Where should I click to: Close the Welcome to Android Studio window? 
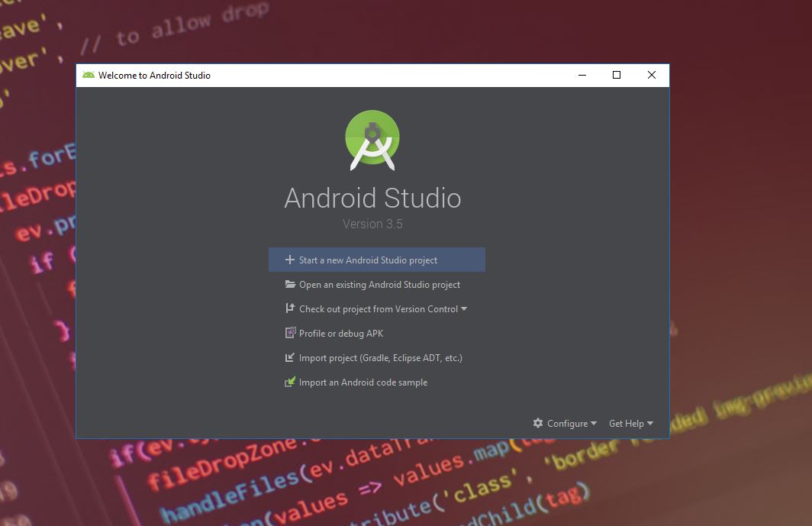pyautogui.click(x=652, y=75)
